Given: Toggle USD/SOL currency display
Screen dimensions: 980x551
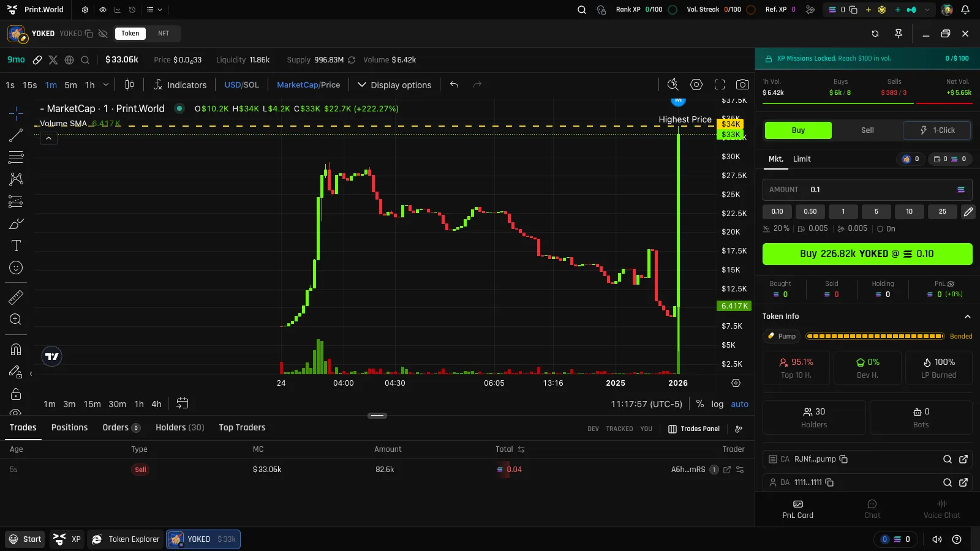Looking at the screenshot, I should (x=242, y=85).
